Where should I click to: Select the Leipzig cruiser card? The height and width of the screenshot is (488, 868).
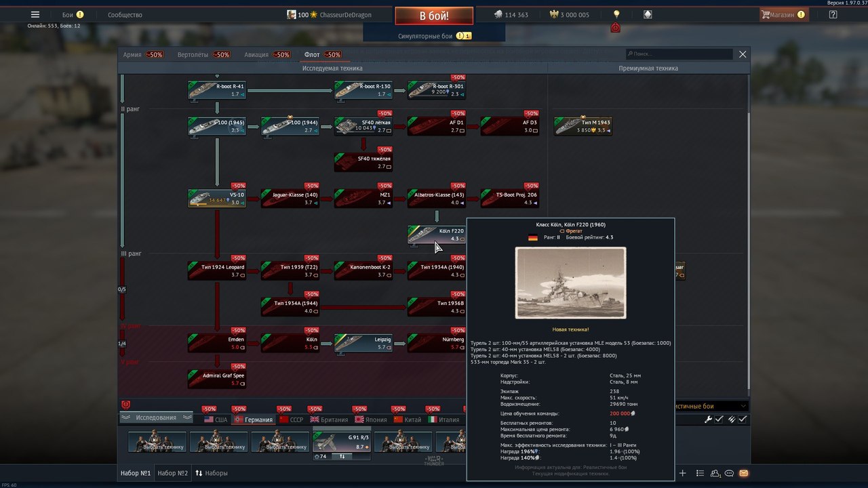tap(363, 343)
